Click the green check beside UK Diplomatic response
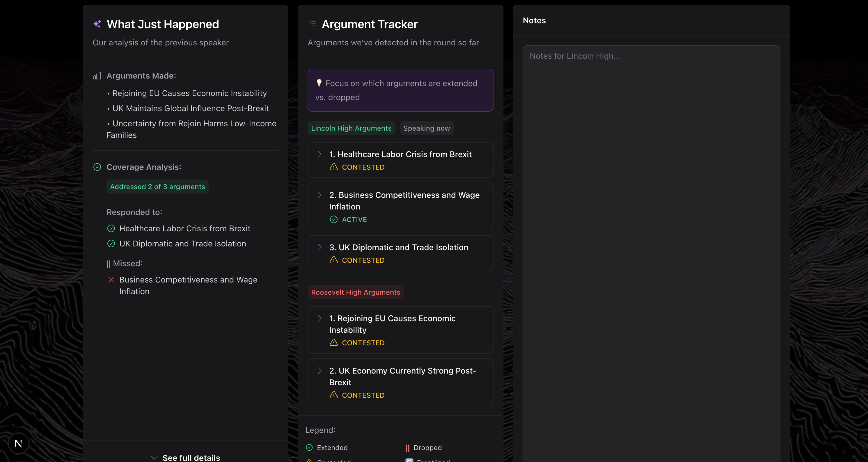The image size is (868, 462). coord(111,244)
